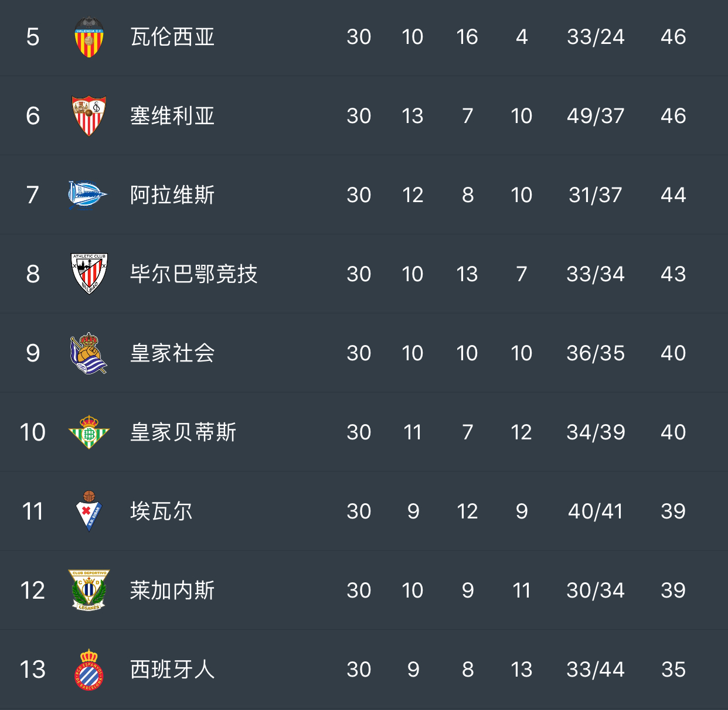The height and width of the screenshot is (710, 728).
Task: Click the 皇家贝蒂斯 team name
Action: (x=183, y=432)
